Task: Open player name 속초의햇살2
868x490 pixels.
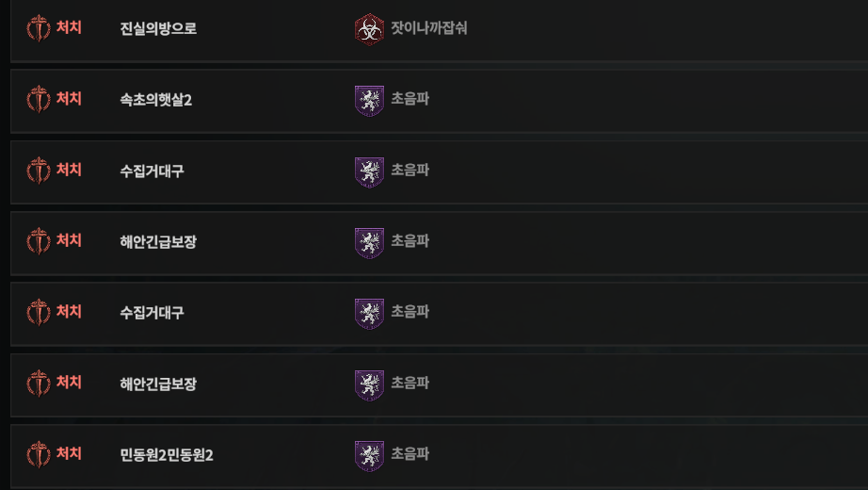Action: coord(156,100)
